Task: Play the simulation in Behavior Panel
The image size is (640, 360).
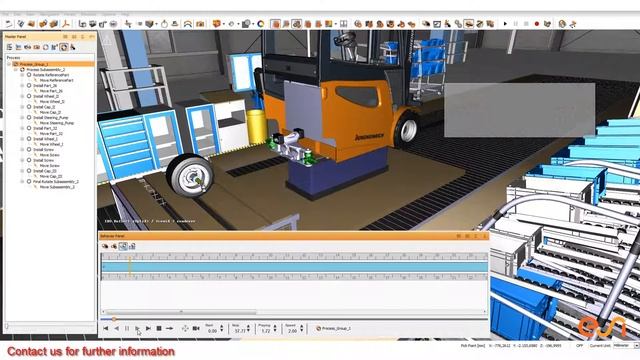Action: point(138,328)
